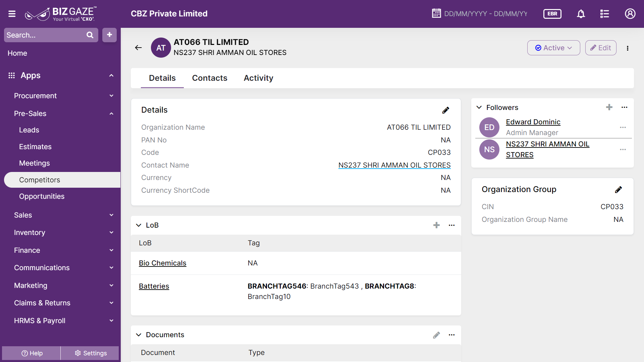Click the date range DD/MM/YYYY field
This screenshot has width=644, height=362.
(485, 14)
